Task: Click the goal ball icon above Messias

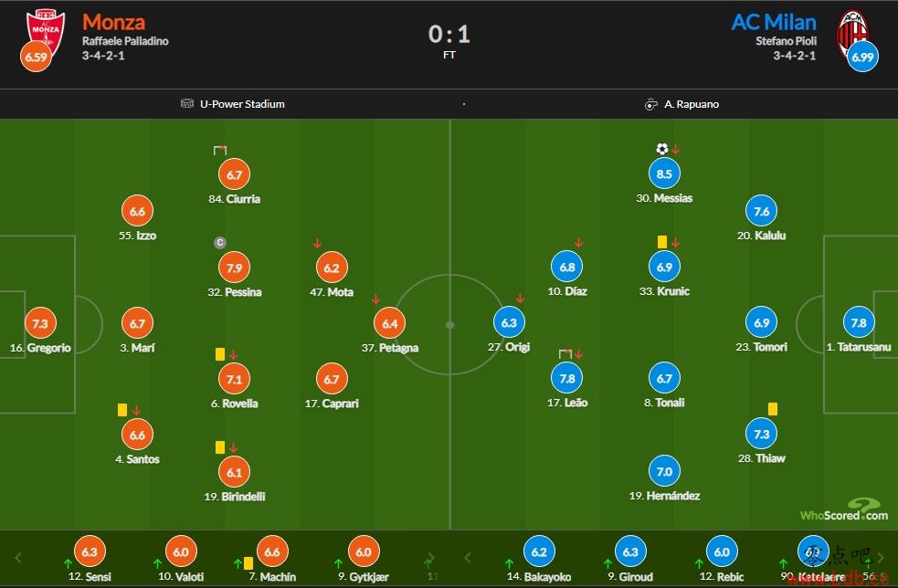Action: tap(662, 150)
